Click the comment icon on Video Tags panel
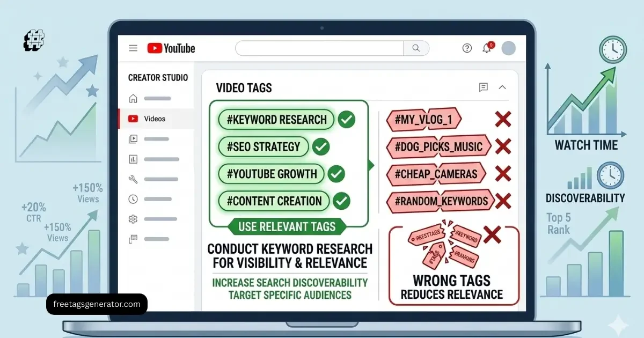The image size is (644, 338). [484, 87]
